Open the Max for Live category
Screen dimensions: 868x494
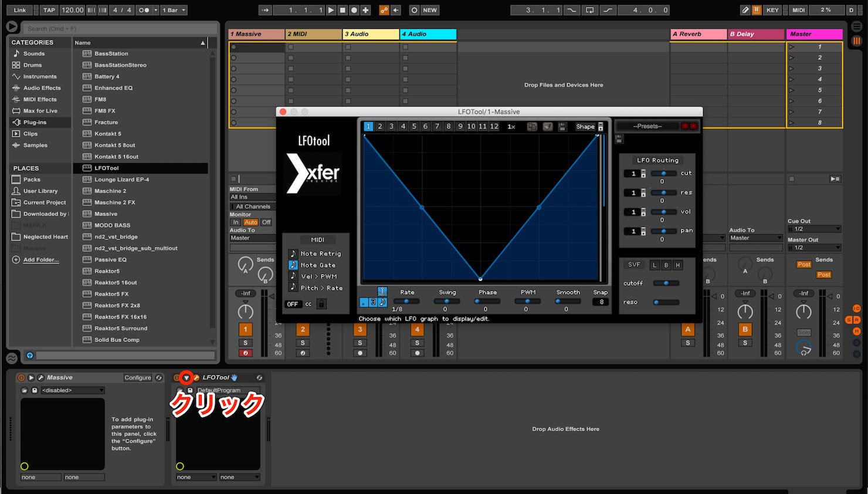click(x=40, y=111)
